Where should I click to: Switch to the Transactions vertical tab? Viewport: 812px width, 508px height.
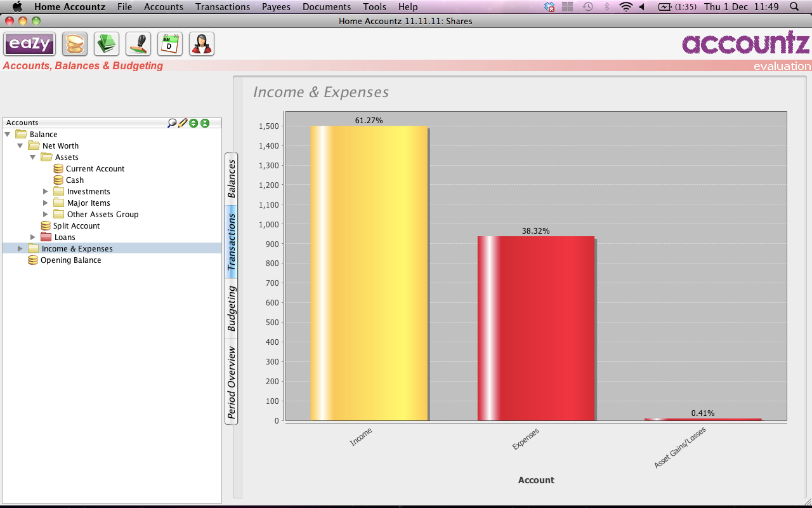(232, 242)
